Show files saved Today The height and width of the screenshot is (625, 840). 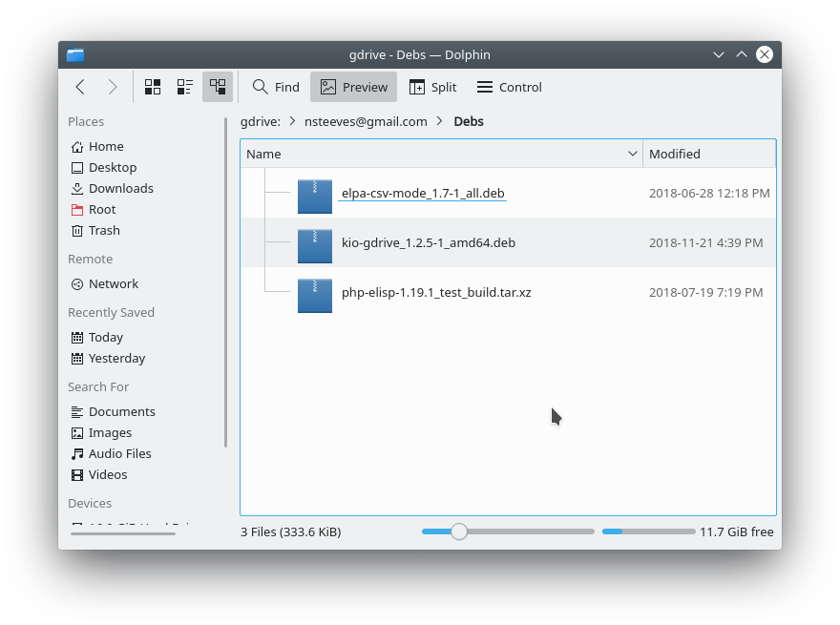click(97, 338)
